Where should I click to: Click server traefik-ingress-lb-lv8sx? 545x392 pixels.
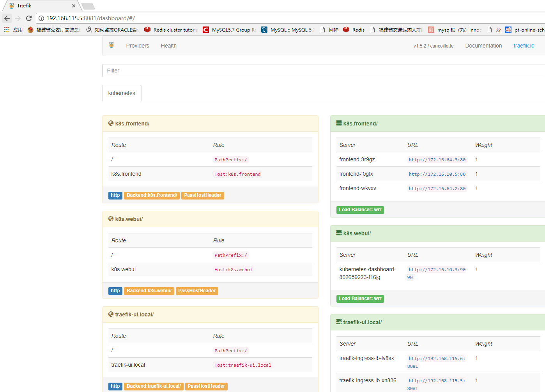click(367, 358)
